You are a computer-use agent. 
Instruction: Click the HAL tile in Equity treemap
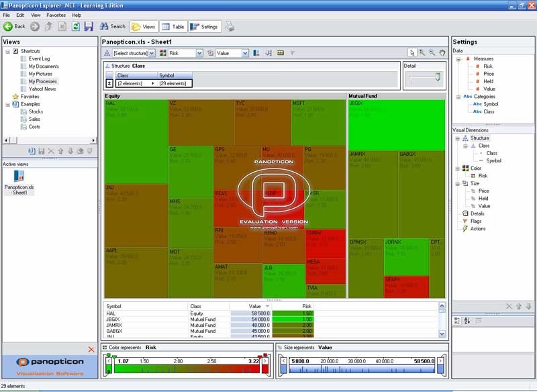tap(136, 142)
